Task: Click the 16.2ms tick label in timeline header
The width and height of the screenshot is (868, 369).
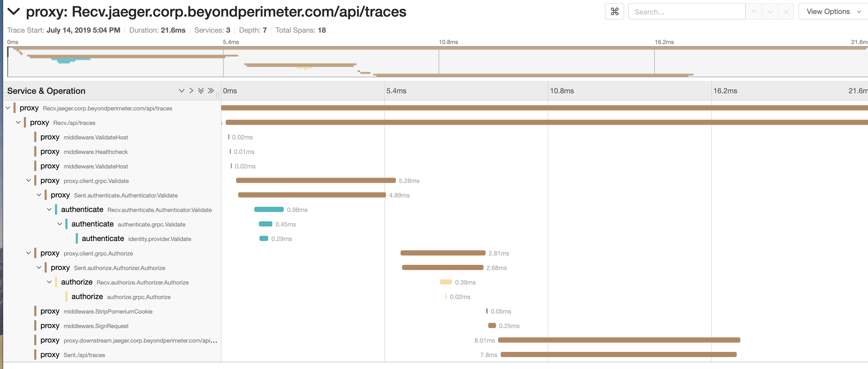Action: (725, 91)
